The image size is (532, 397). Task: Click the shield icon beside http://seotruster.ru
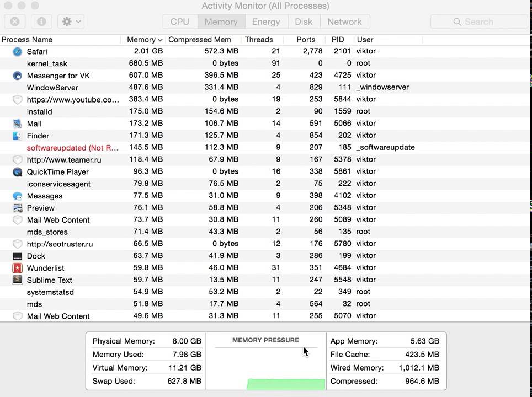pyautogui.click(x=17, y=244)
